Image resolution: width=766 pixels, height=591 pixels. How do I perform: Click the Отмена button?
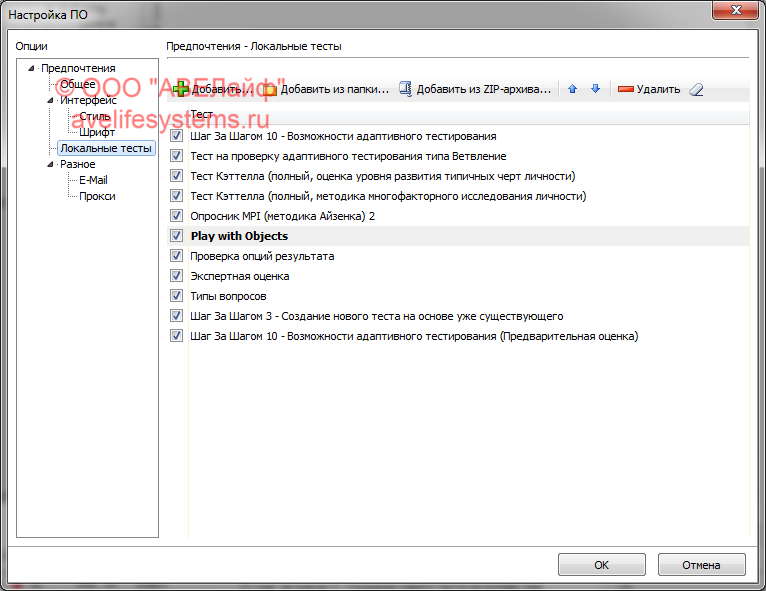point(701,564)
